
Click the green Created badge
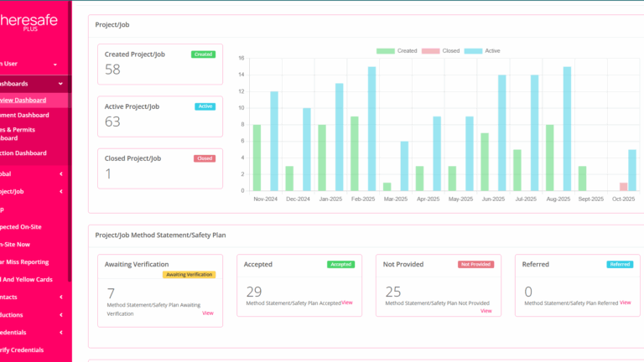tap(203, 54)
